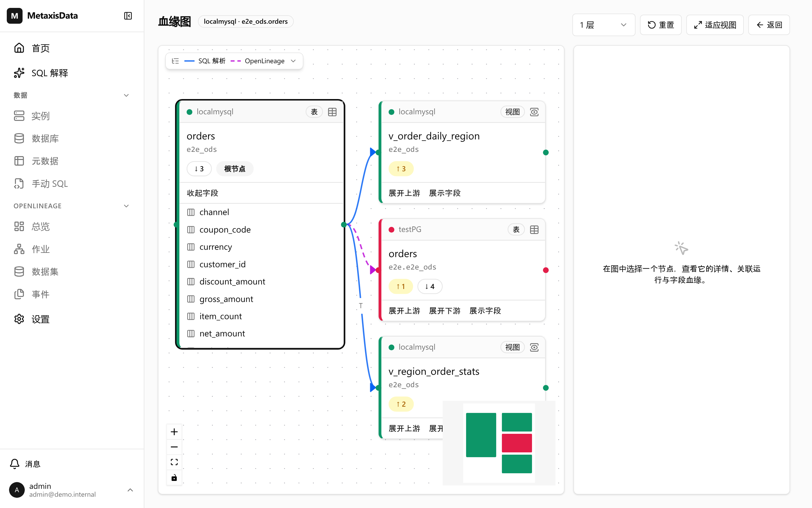Go to 数据库 databases
The height and width of the screenshot is (508, 812).
tap(72, 138)
